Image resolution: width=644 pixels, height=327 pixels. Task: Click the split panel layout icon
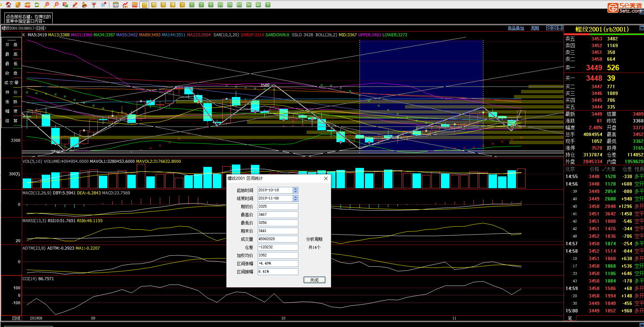pyautogui.click(x=560, y=28)
